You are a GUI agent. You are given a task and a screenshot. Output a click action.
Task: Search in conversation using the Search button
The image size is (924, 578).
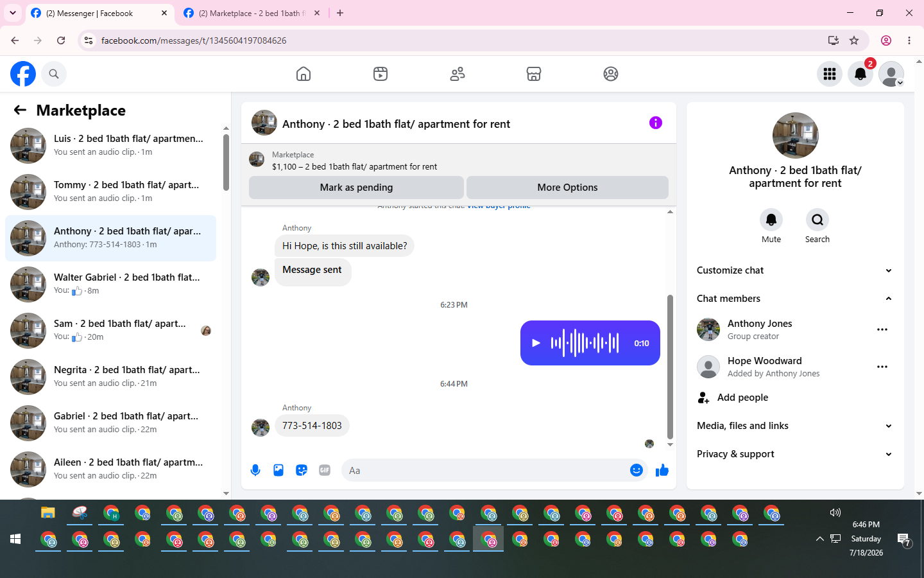pyautogui.click(x=817, y=220)
